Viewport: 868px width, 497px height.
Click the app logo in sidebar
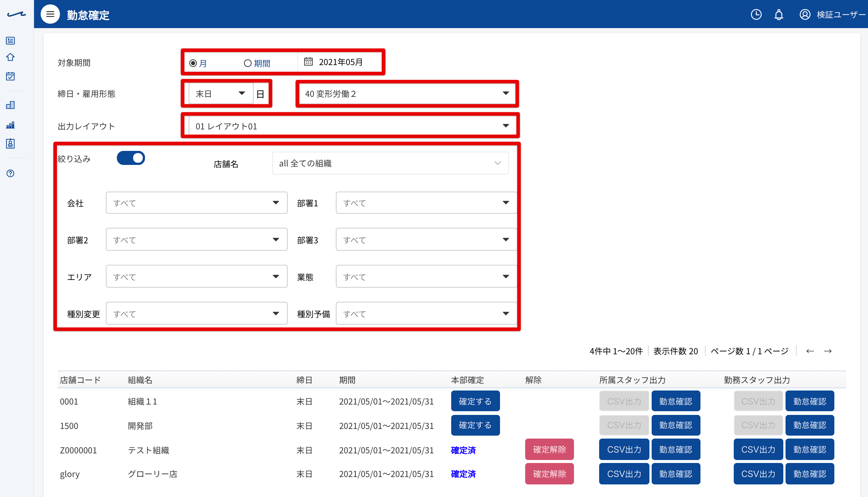pos(17,14)
